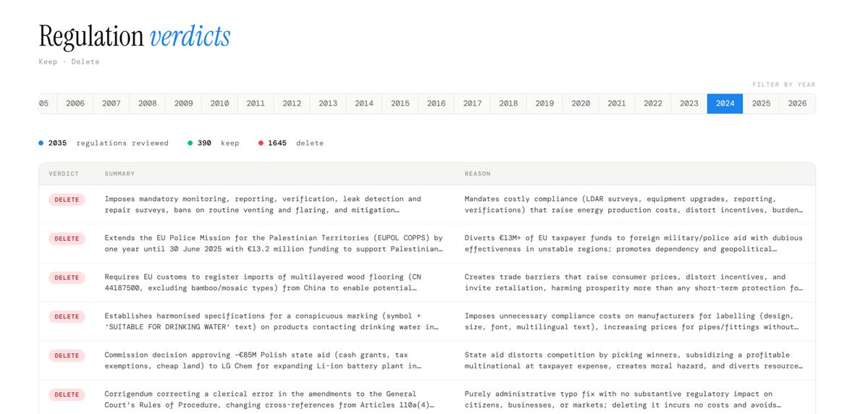The image size is (868, 414).
Task: Select the 2012 year filter tab
Action: pos(292,103)
